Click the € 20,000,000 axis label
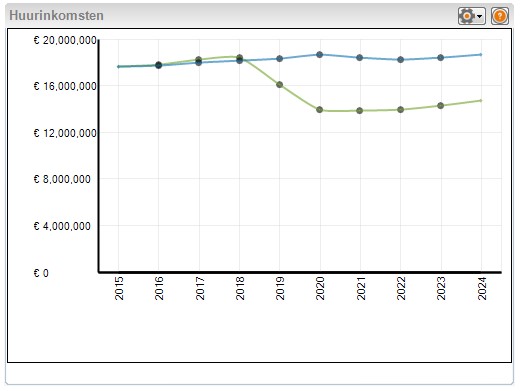This screenshot has height=391, width=521. pos(65,40)
